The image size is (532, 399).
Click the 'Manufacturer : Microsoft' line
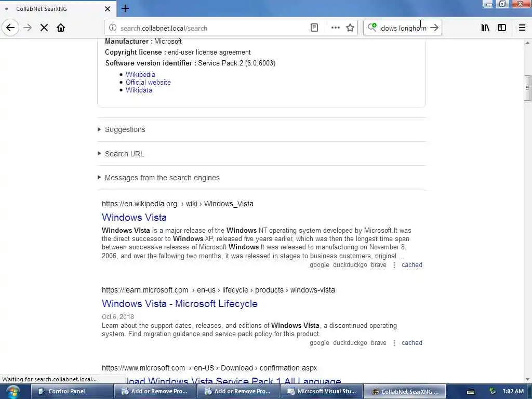click(143, 42)
